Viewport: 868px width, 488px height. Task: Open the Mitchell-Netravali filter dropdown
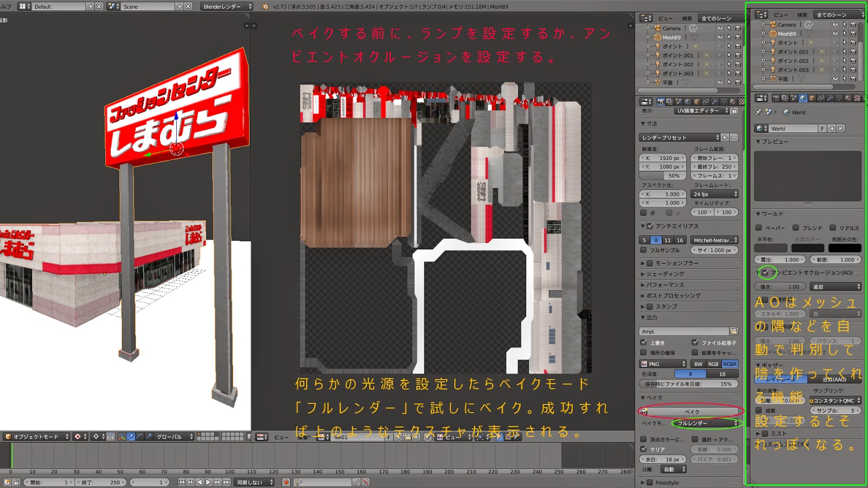tap(715, 240)
